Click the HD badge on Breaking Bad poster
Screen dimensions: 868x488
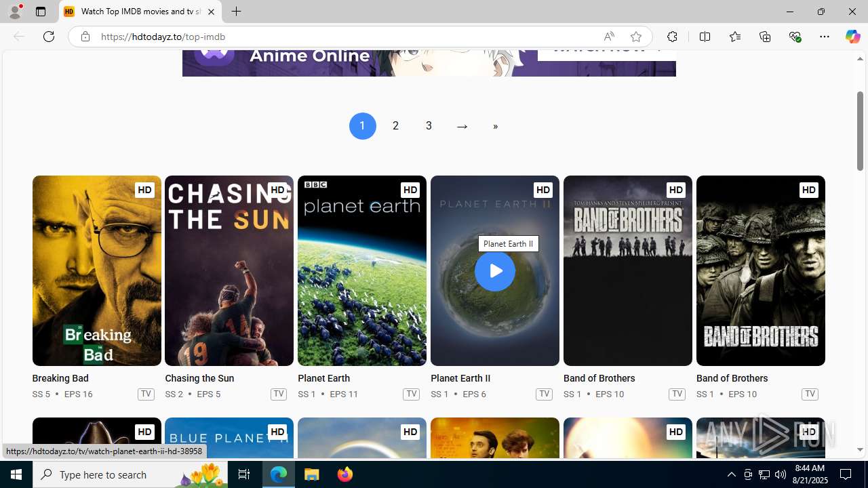point(144,190)
